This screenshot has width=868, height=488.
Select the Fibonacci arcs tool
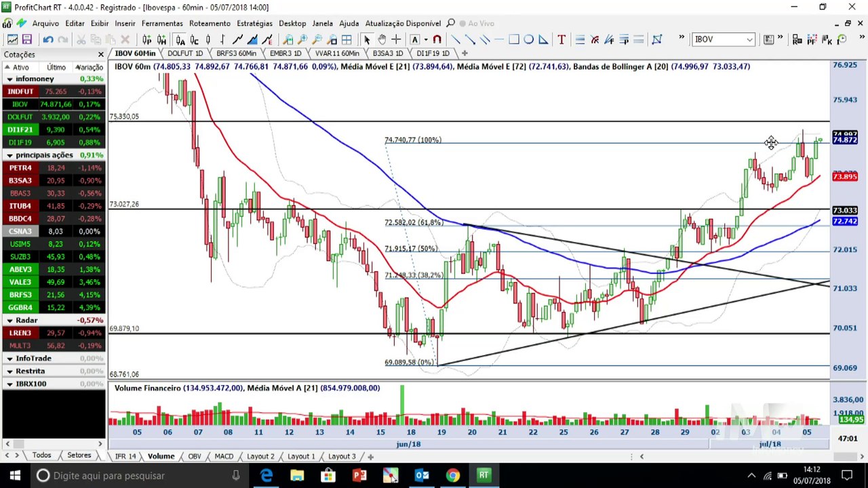pos(595,40)
